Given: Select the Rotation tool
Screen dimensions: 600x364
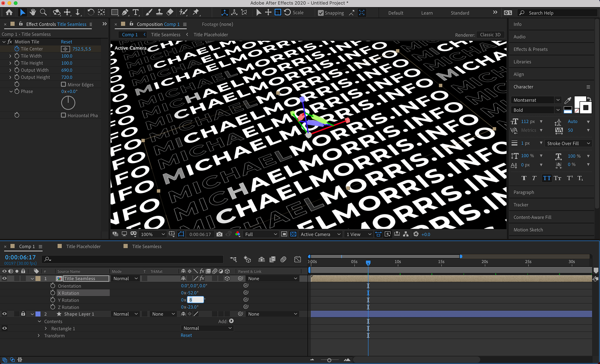Looking at the screenshot, I should click(x=91, y=12).
